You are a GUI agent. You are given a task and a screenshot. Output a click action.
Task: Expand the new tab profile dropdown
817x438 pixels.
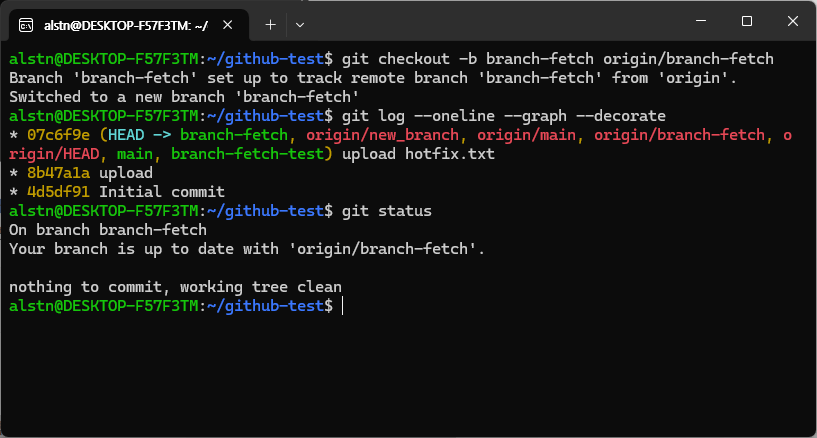pyautogui.click(x=300, y=24)
